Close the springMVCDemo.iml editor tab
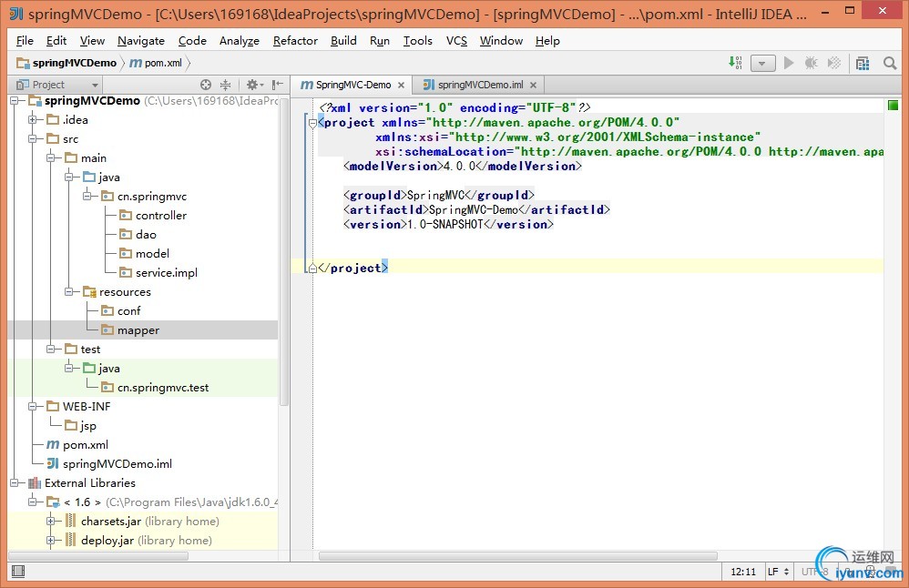 tap(534, 86)
